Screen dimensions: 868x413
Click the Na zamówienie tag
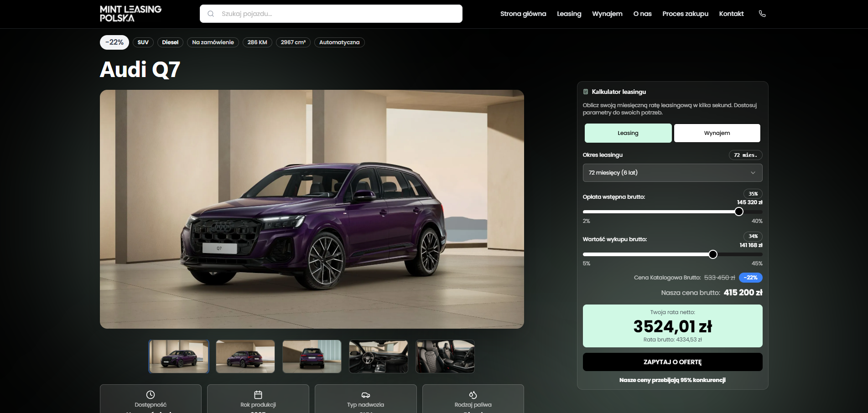[x=213, y=42]
